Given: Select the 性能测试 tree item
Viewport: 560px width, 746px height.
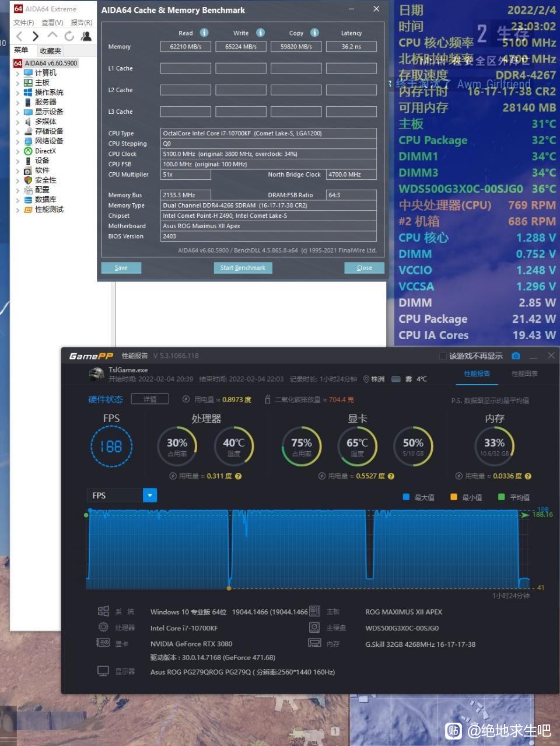Looking at the screenshot, I should click(x=49, y=210).
